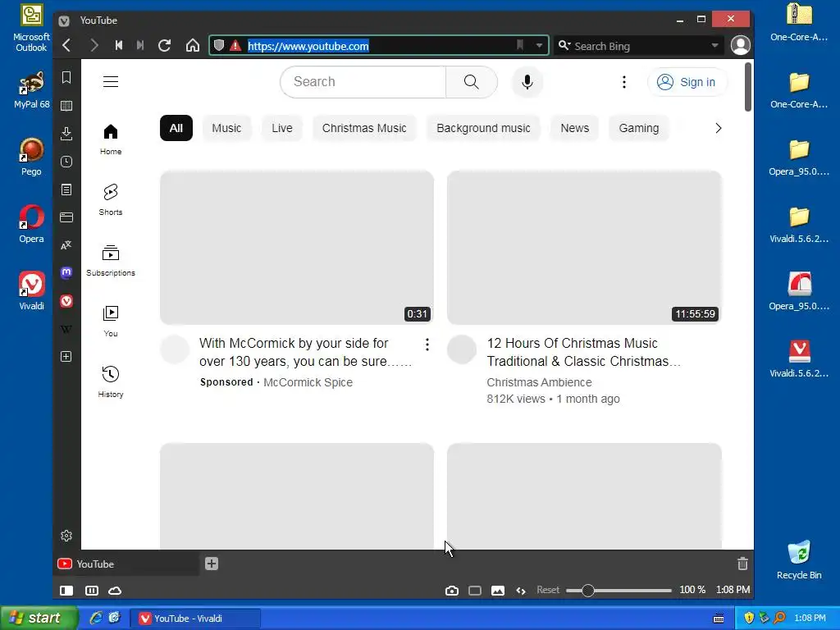Open the Wikipedia web panel
Viewport: 840px width, 630px height.
[x=66, y=329]
